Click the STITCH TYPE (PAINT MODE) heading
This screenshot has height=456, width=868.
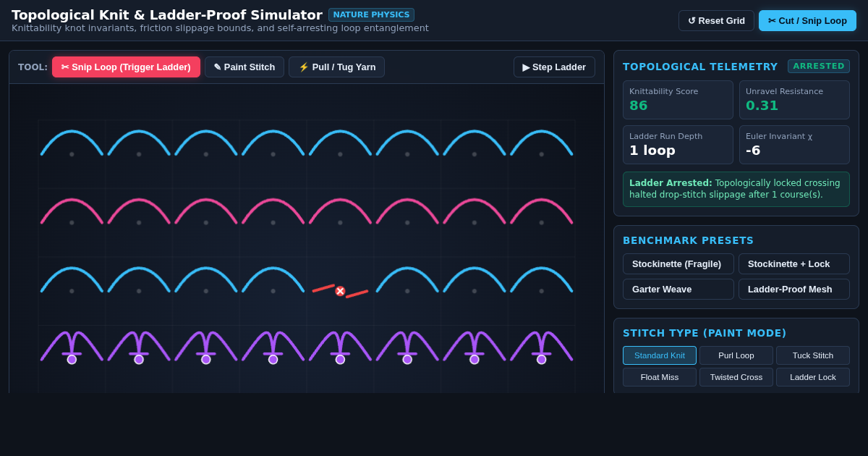(705, 333)
